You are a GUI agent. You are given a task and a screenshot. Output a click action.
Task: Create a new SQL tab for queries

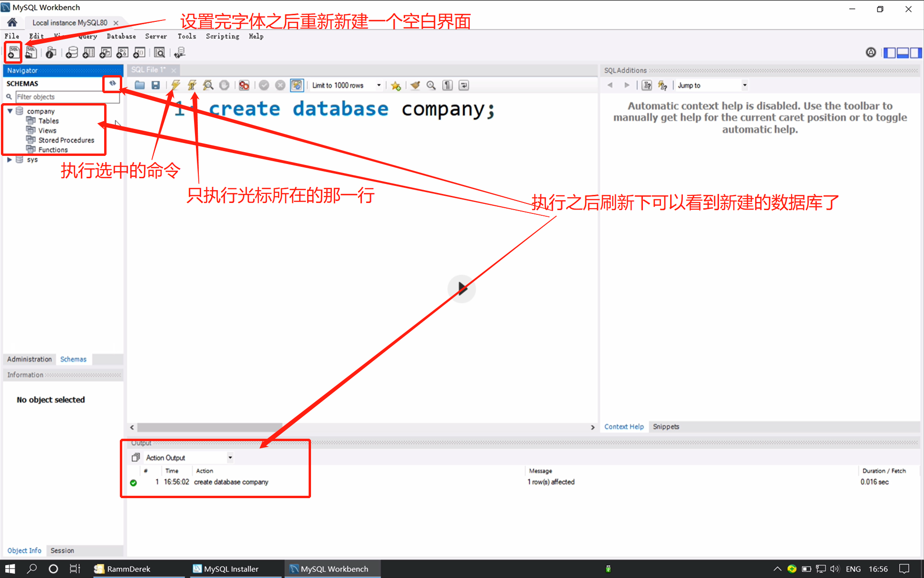click(13, 52)
